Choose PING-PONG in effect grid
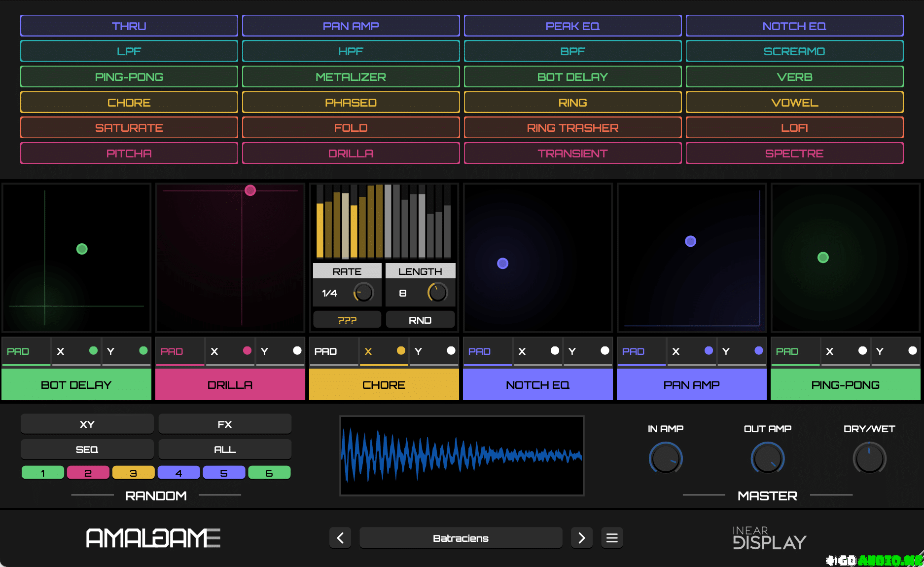Viewport: 924px width, 567px height. (129, 77)
